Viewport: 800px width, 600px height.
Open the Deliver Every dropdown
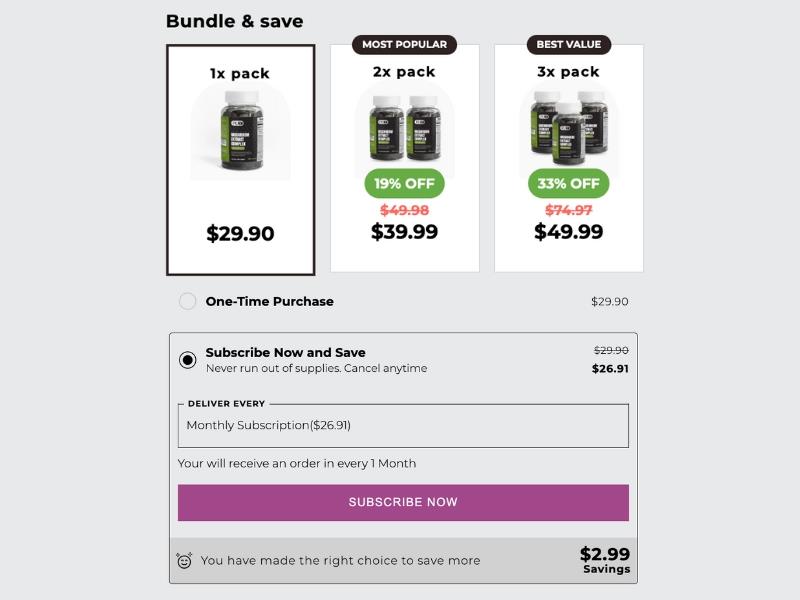403,426
